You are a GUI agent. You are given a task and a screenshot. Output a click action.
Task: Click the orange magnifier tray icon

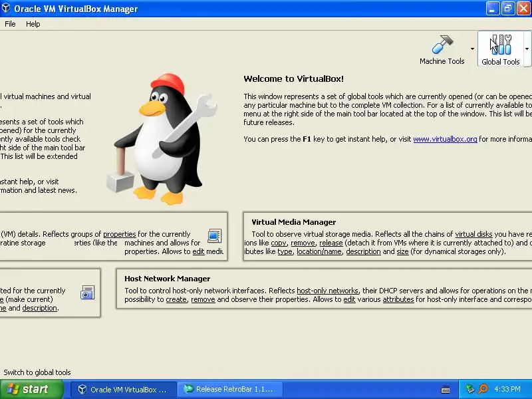point(483,389)
